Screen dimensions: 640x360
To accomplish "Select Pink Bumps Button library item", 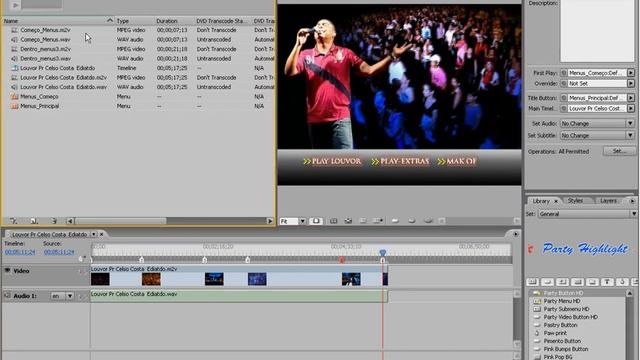I will point(577,349).
